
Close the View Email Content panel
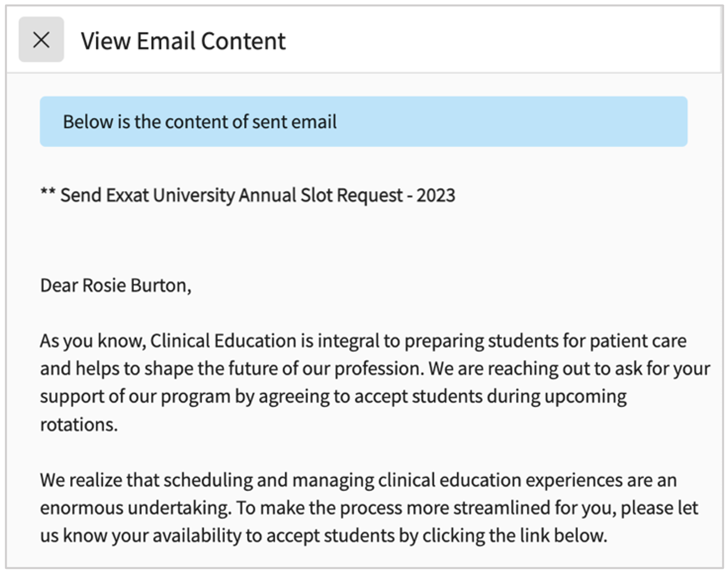pyautogui.click(x=41, y=39)
